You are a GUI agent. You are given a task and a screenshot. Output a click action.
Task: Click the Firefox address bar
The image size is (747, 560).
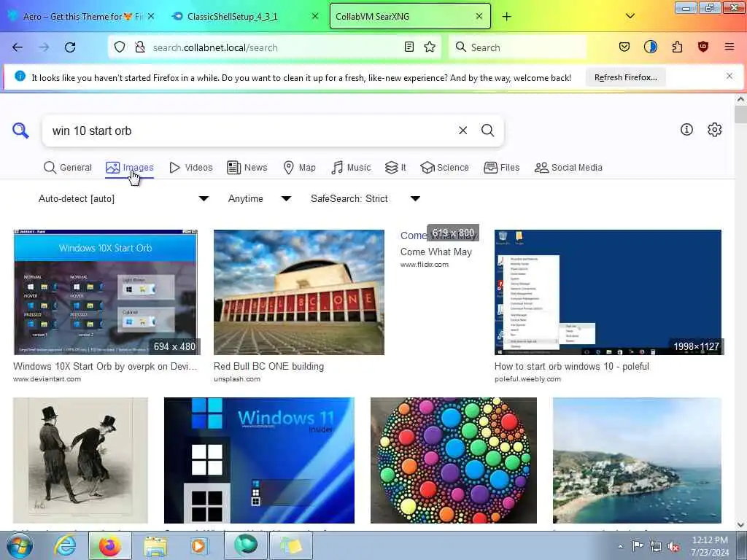coord(276,47)
